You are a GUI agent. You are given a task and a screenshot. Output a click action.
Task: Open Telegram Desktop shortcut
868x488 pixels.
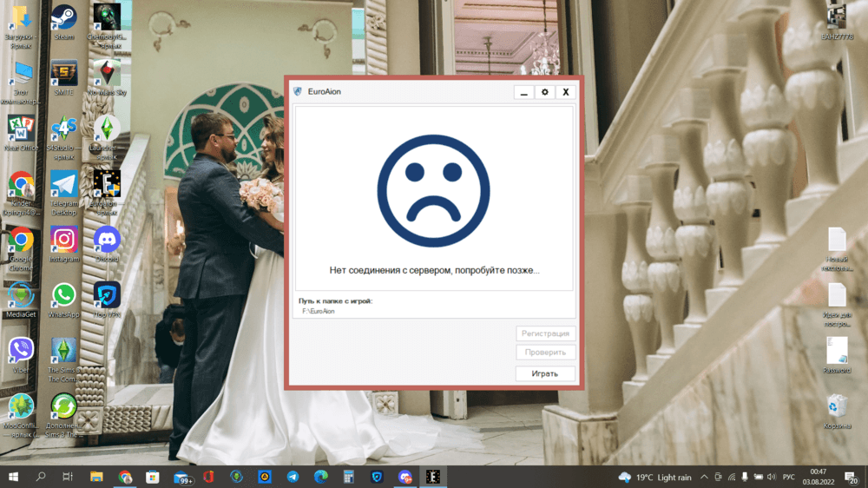click(x=63, y=185)
